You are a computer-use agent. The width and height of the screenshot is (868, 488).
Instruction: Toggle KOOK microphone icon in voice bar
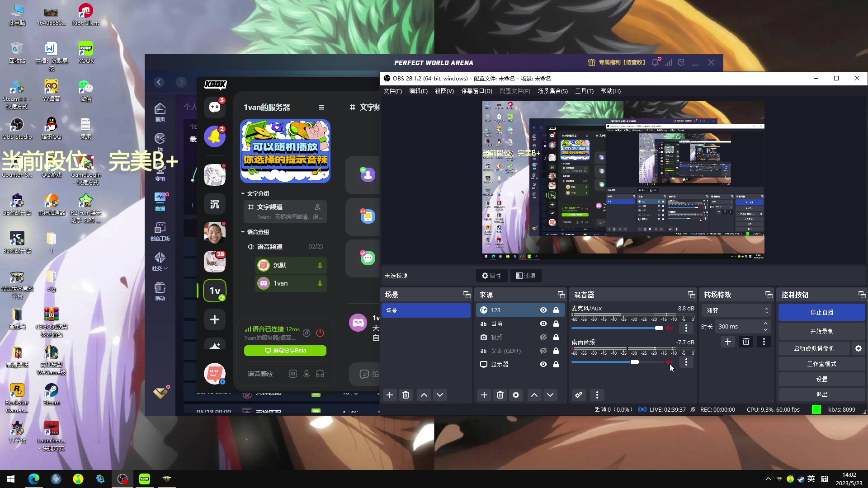pyautogui.click(x=307, y=374)
